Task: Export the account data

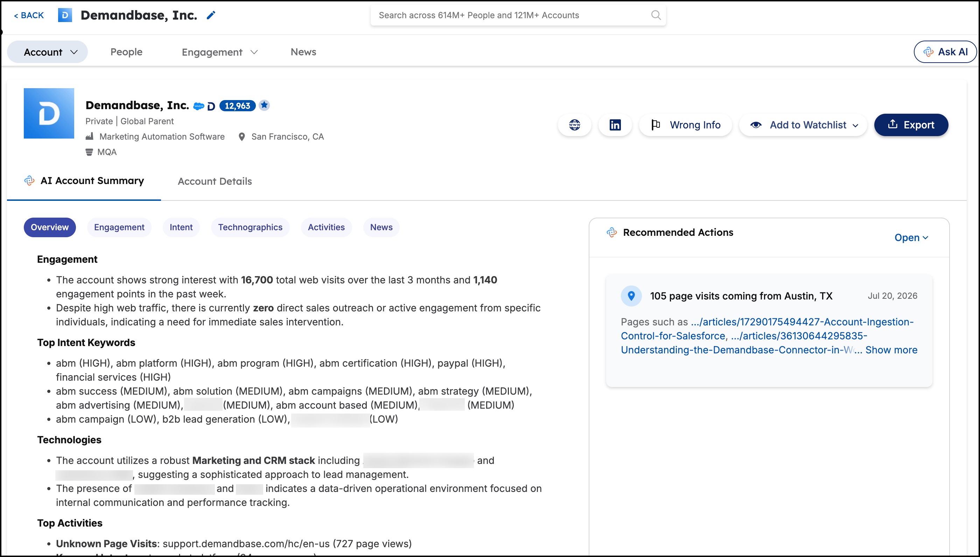Action: pos(911,125)
